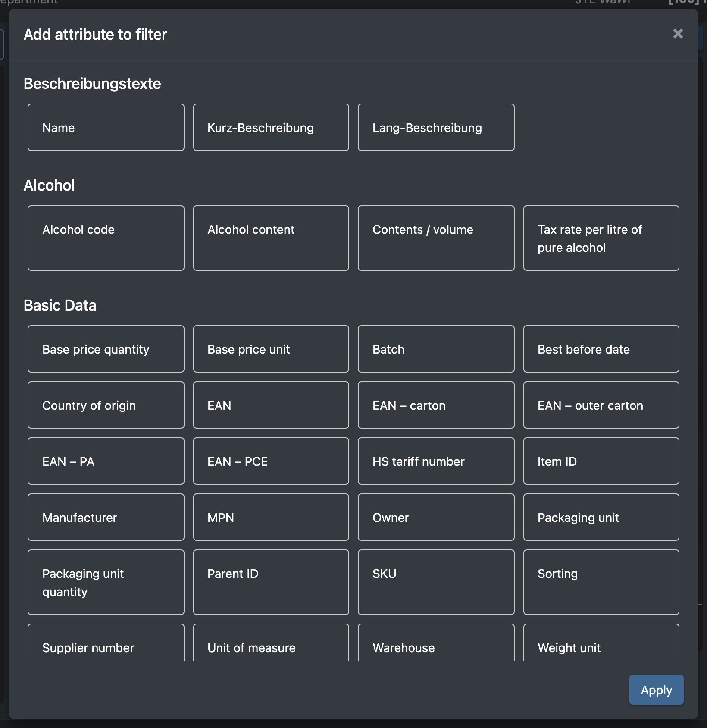
Task: Choose the Unit of measure attribute
Action: tap(271, 643)
